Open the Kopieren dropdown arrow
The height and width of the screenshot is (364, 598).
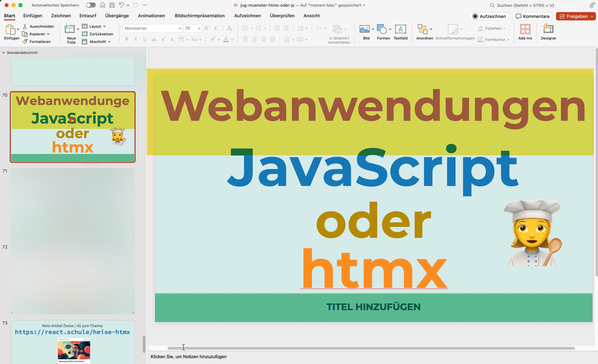[48, 34]
